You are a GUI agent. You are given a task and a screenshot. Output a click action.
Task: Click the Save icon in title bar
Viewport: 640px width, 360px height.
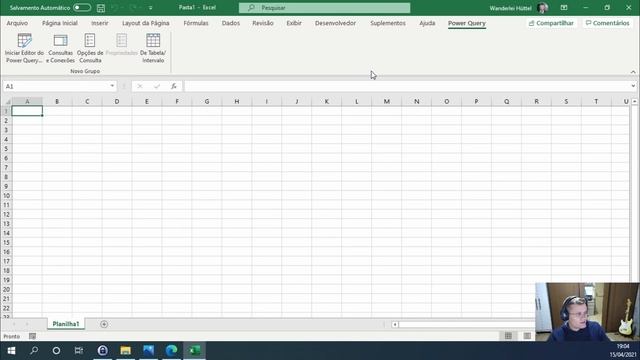point(101,8)
